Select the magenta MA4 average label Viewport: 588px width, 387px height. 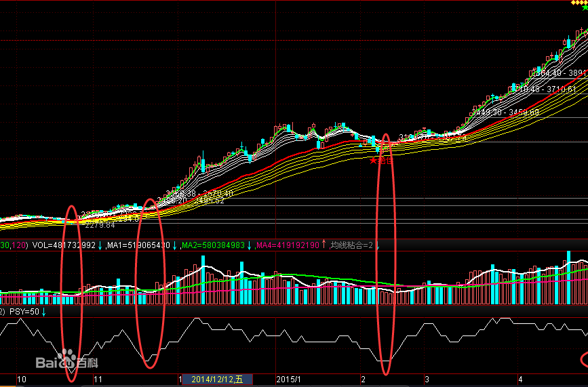click(x=287, y=245)
